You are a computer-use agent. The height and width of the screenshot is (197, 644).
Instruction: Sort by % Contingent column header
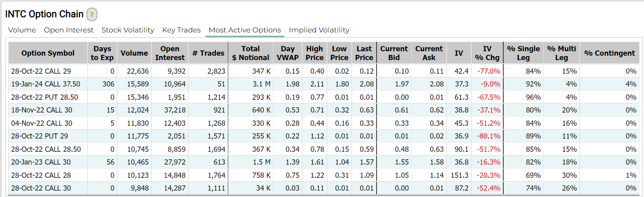[x=609, y=53]
